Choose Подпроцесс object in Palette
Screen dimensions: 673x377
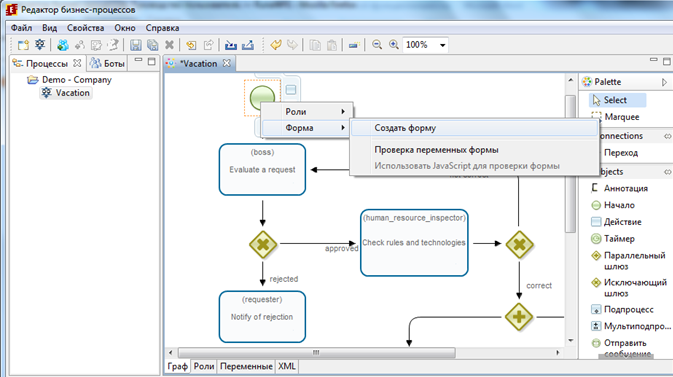(622, 309)
